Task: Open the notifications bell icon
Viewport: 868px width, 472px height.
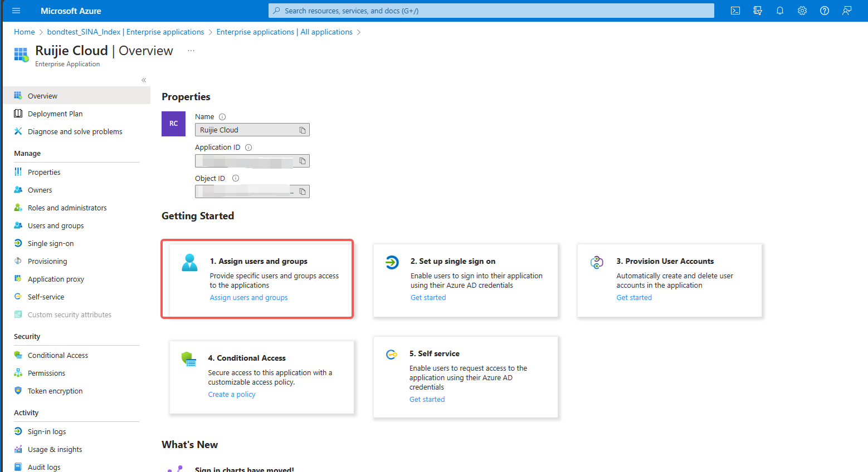Action: [x=780, y=11]
